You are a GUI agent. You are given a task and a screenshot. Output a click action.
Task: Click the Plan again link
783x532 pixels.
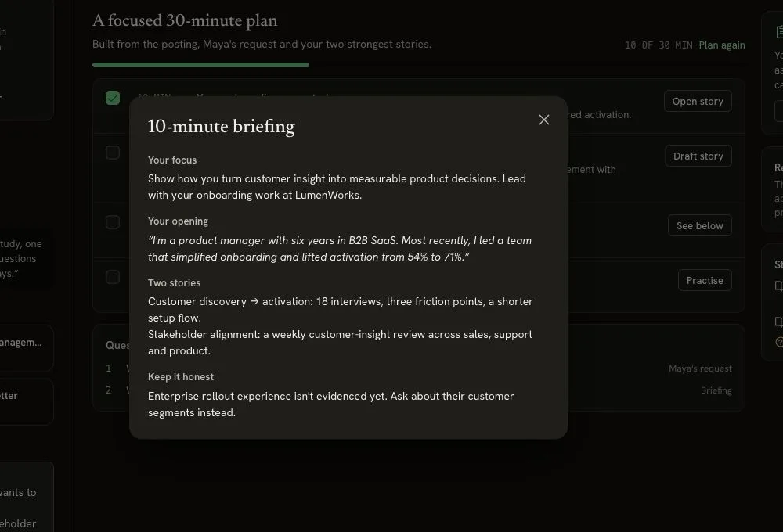(722, 45)
